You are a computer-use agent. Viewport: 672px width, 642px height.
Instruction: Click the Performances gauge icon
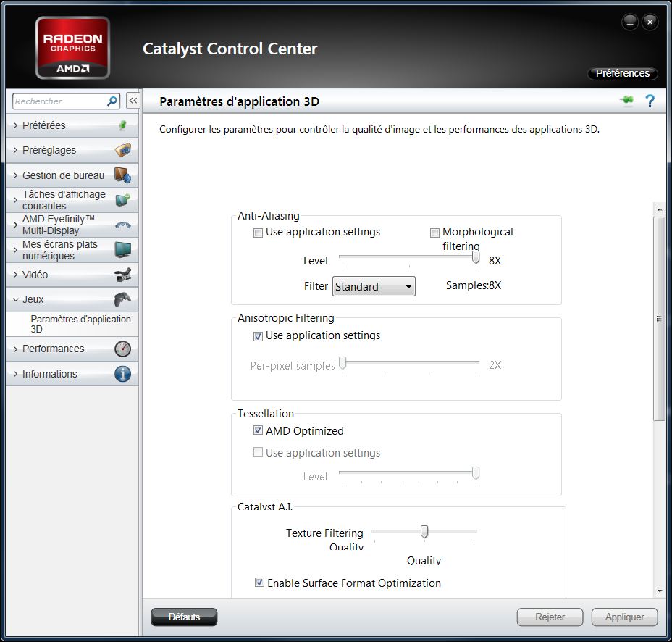pyautogui.click(x=122, y=349)
